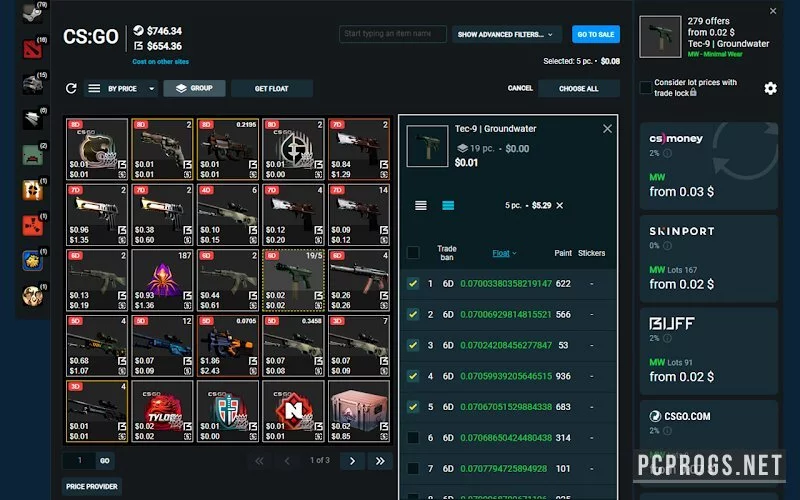Open the Cost on other sites link

(160, 61)
